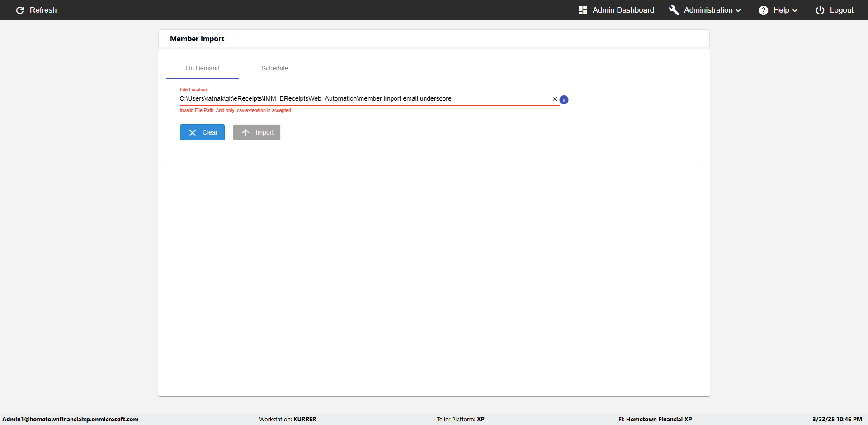Clear file path with the small X icon
This screenshot has height=425, width=868.
pos(555,99)
